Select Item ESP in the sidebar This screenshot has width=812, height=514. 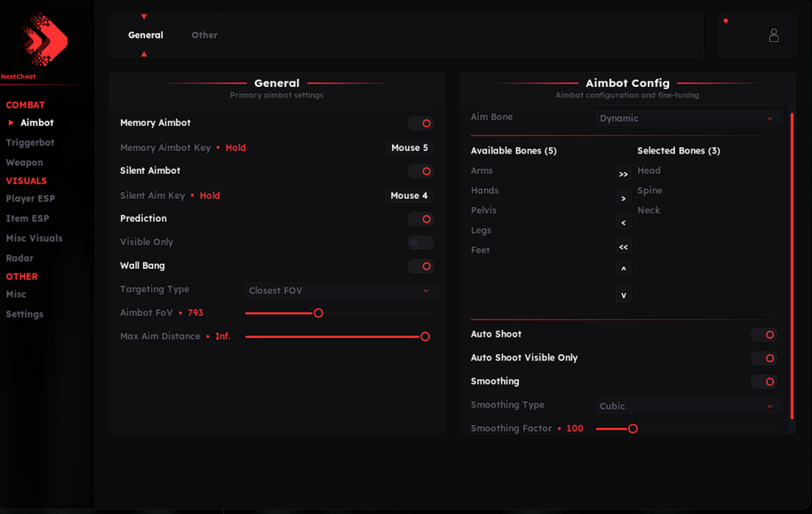tap(28, 218)
